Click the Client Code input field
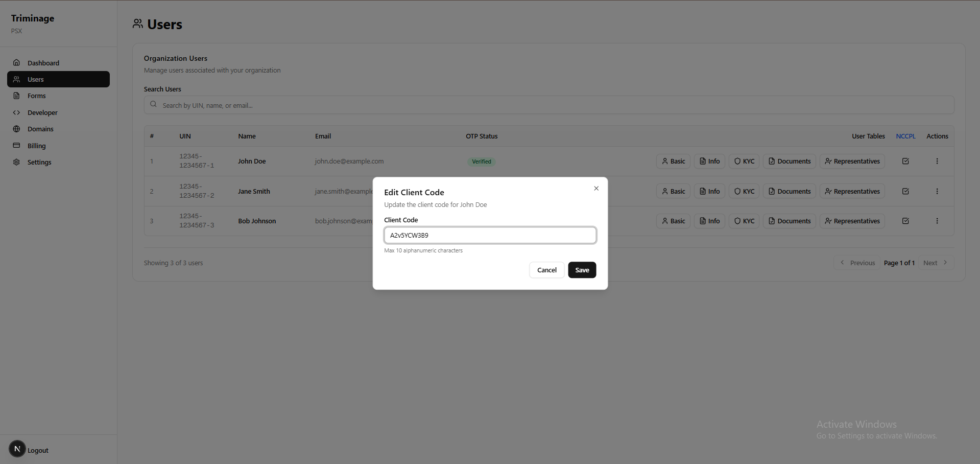The height and width of the screenshot is (464, 980). click(489, 235)
